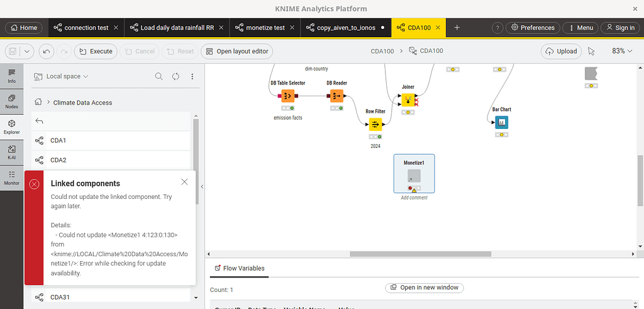
Task: Go back up one folder arrow
Action: pyautogui.click(x=40, y=121)
